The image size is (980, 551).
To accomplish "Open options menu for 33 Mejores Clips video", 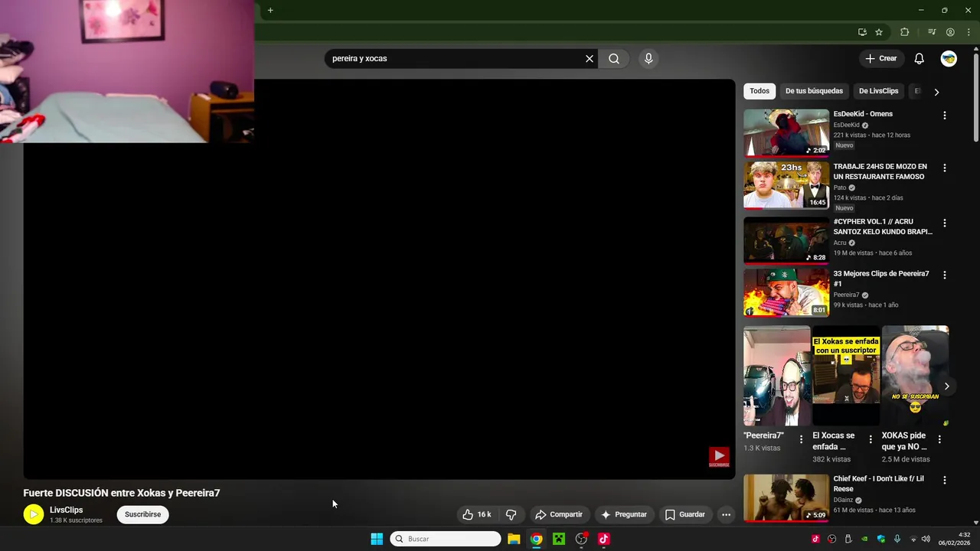I will click(x=944, y=275).
